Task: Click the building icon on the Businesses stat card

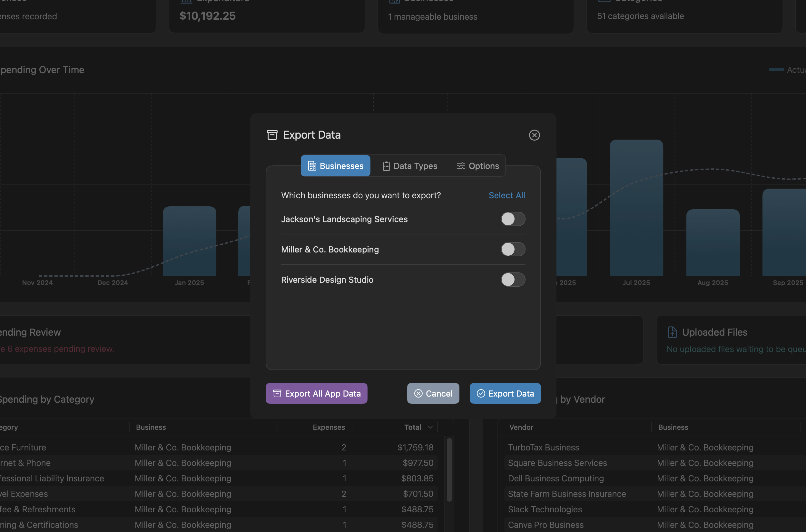Action: [x=394, y=1]
